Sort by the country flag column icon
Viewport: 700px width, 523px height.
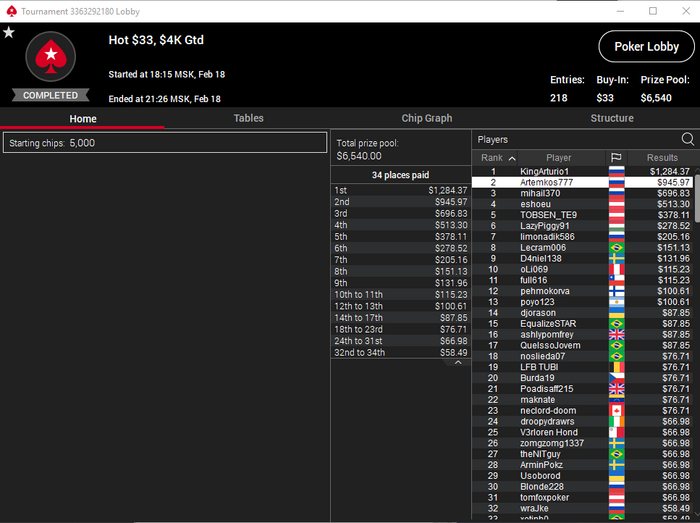pyautogui.click(x=616, y=158)
